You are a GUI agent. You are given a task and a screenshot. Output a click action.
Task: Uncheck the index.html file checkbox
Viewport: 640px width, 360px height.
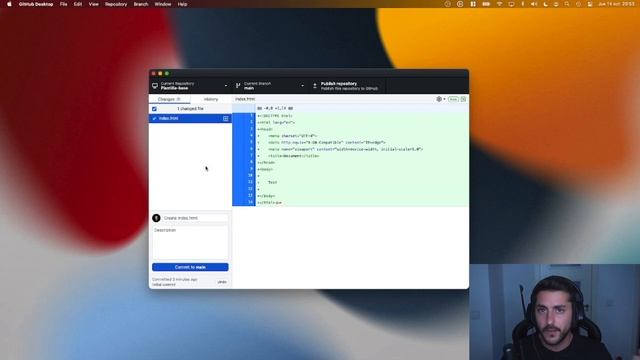tap(154, 118)
